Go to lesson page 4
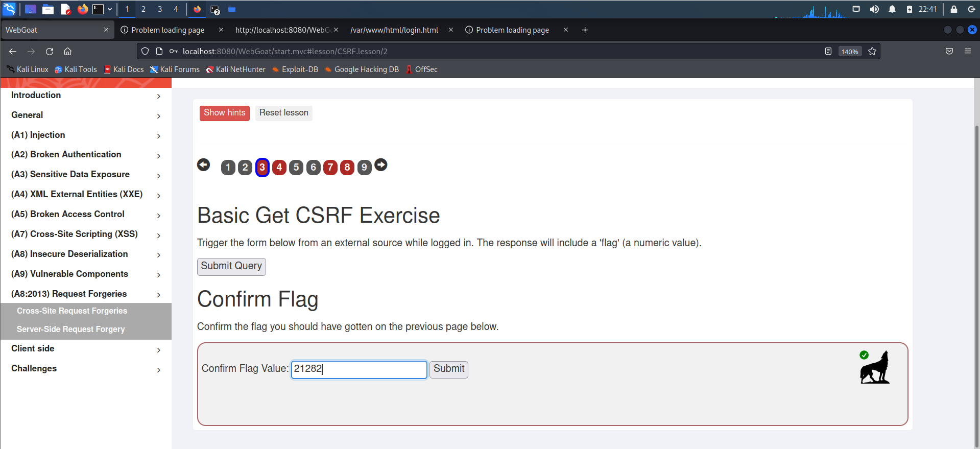This screenshot has width=980, height=449. click(x=279, y=168)
